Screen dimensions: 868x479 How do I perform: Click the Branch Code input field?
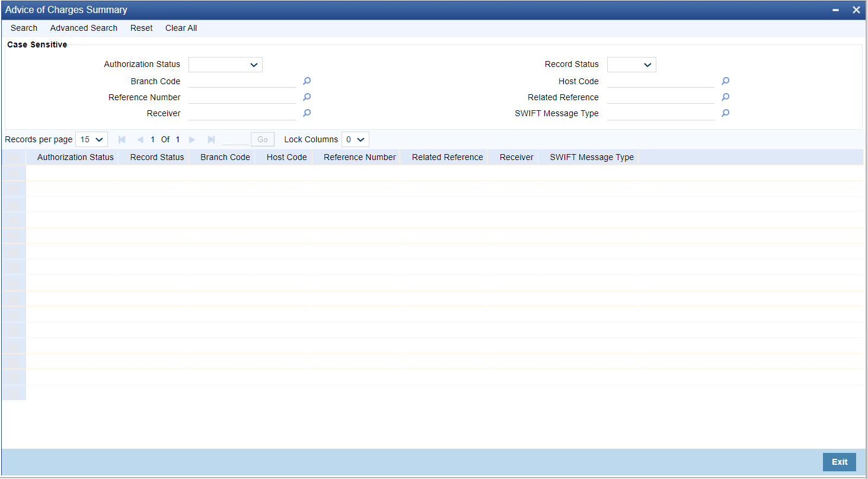[242, 81]
